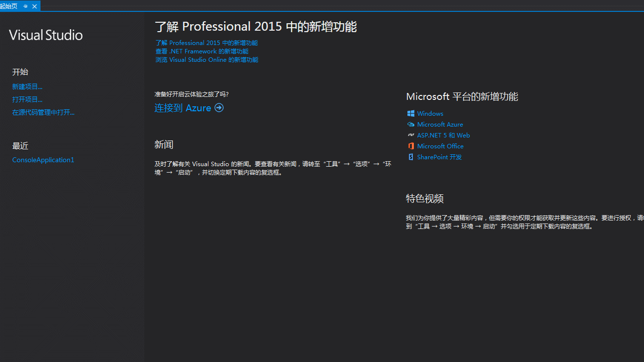
Task: Click the large 了解 Professional 2015 title
Action: click(256, 27)
